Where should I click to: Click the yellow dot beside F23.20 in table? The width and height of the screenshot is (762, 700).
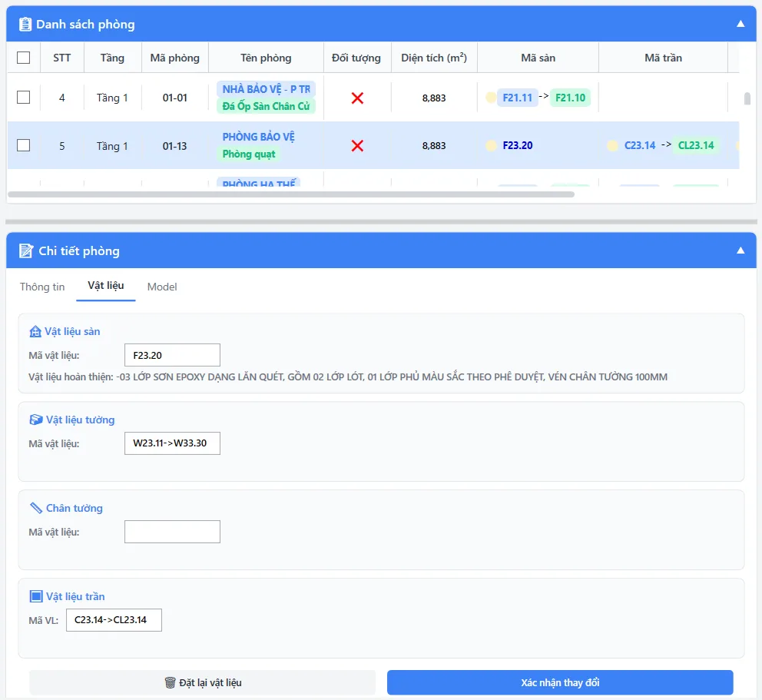point(491,145)
